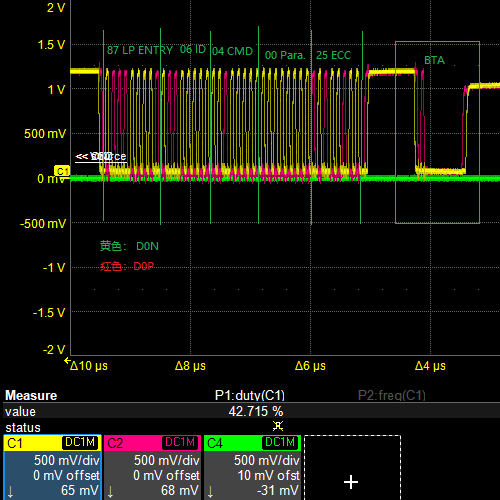Screen dimensions: 500x500
Task: Click the 42.715 % duty value
Action: [x=256, y=411]
